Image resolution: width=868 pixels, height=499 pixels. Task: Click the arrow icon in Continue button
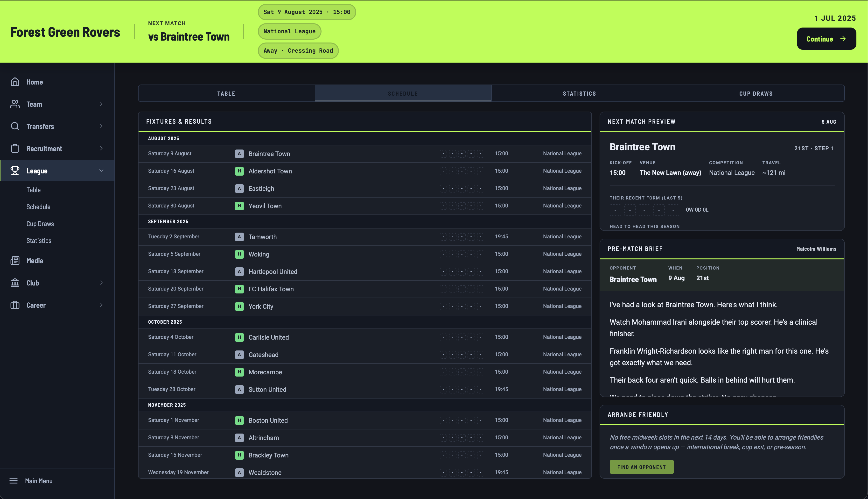[843, 39]
